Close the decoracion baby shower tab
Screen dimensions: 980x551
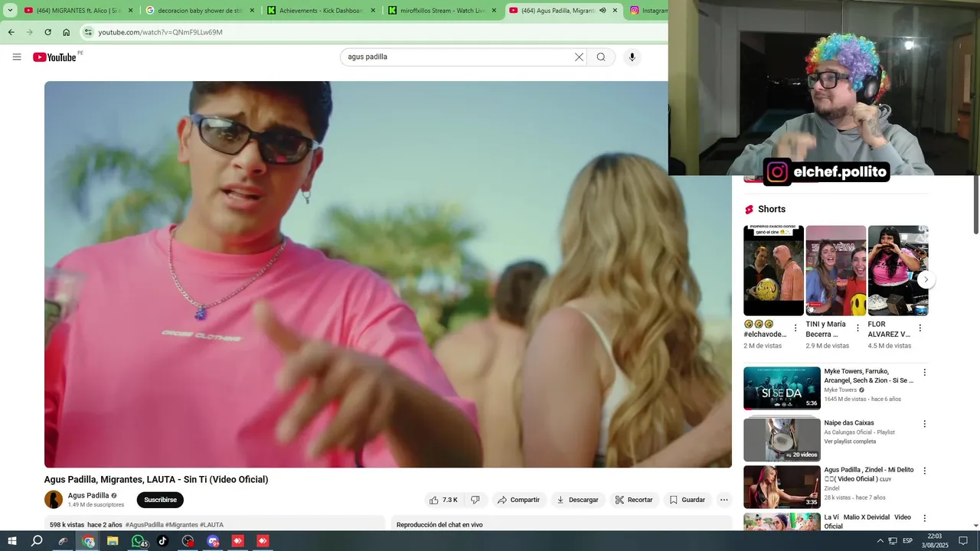tap(251, 11)
